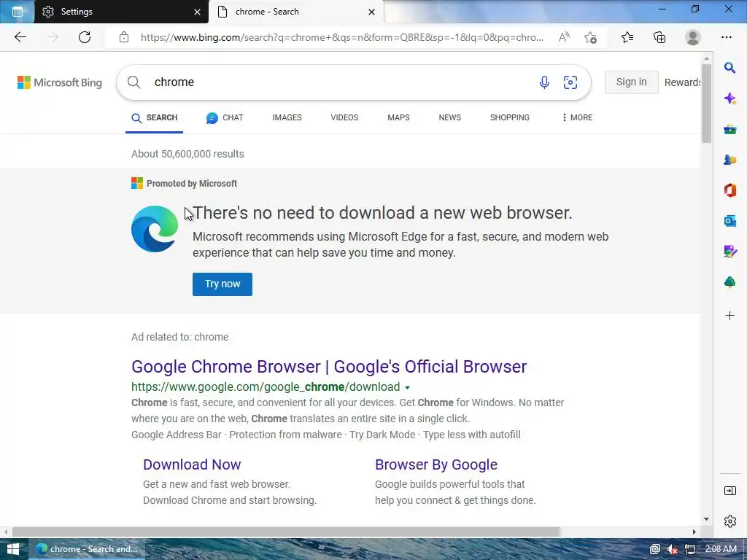
Task: Open the tab actions menu icon
Action: click(x=18, y=12)
